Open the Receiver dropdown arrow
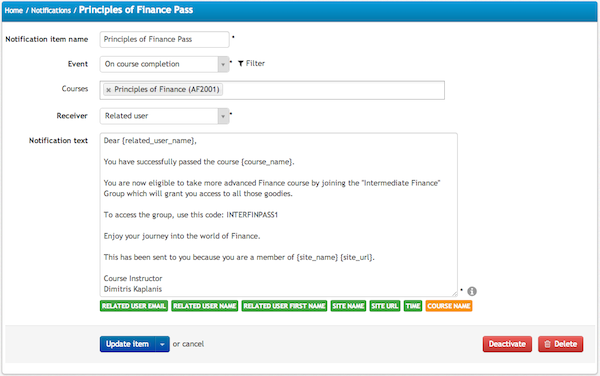Screen dimensions: 600x376 [x=223, y=116]
